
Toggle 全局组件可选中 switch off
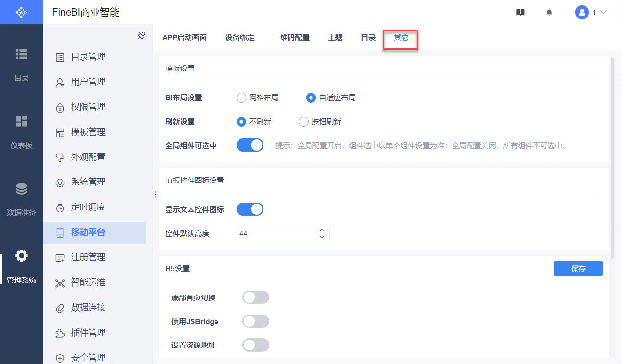[250, 145]
